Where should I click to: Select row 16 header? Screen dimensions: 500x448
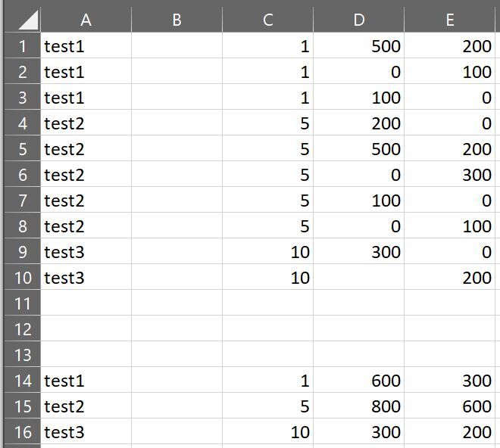coord(22,431)
